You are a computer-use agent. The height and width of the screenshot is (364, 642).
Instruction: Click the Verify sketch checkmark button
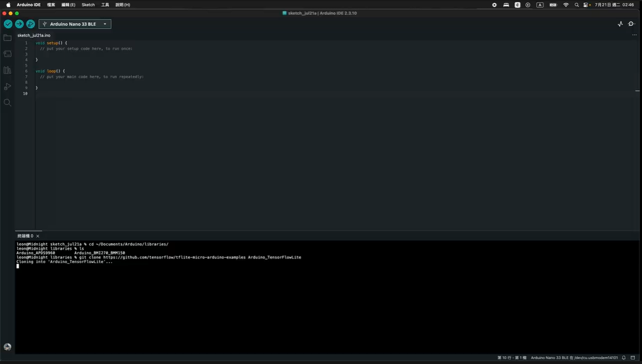click(x=8, y=24)
